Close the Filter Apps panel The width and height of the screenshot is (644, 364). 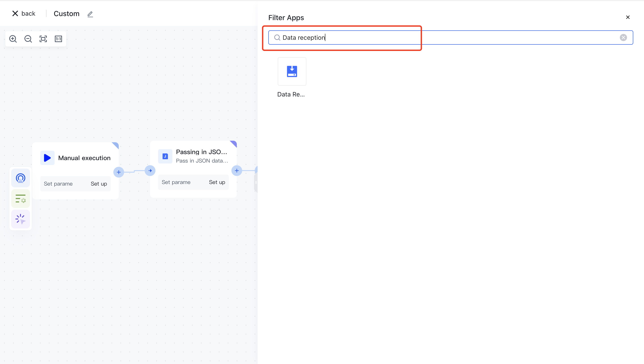click(628, 17)
